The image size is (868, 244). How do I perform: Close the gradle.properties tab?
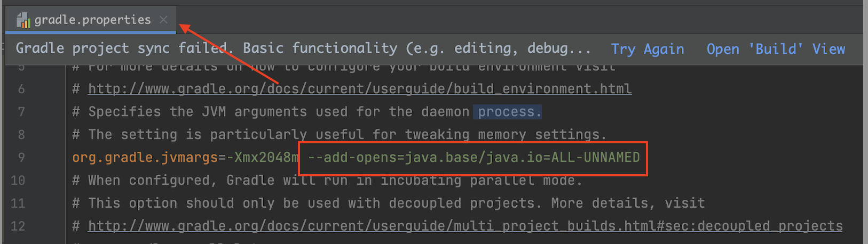pyautogui.click(x=164, y=20)
